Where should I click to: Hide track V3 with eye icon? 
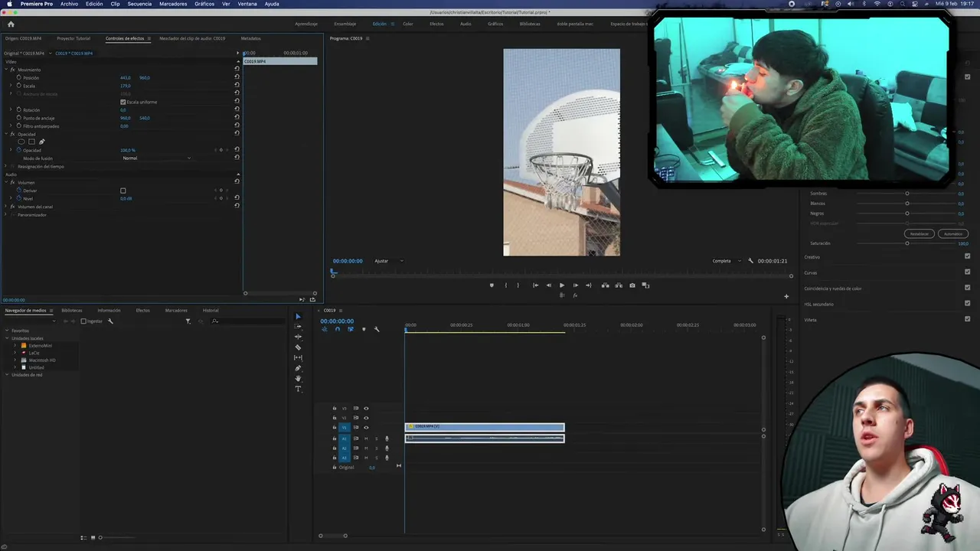[366, 409]
